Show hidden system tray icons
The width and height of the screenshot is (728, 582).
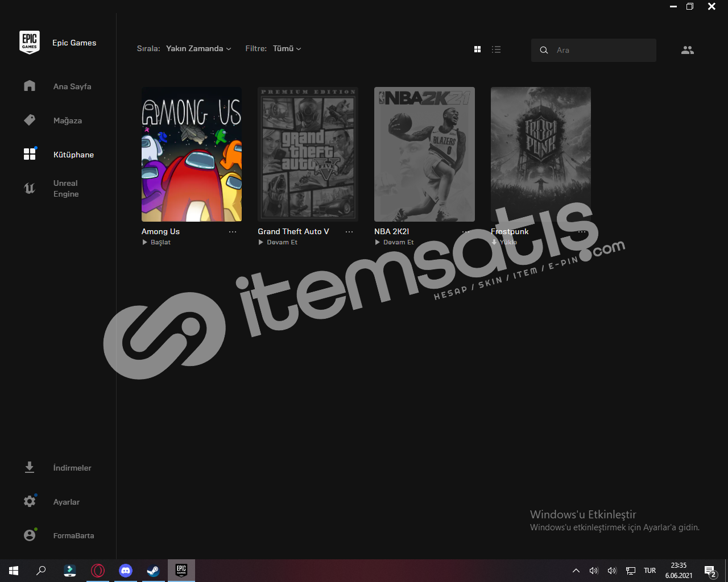coord(576,571)
